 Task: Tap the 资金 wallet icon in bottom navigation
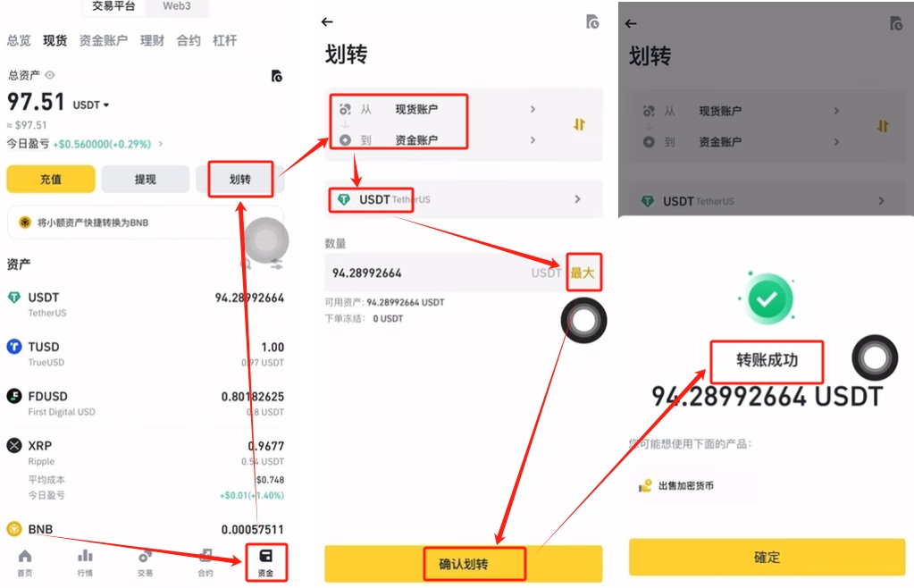pos(266,556)
